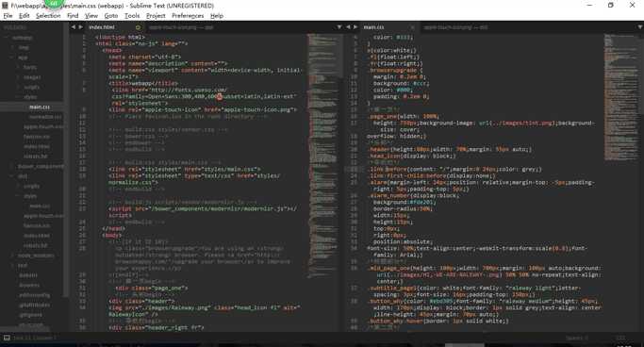Click the Sublime Text title bar icon

coord(5,6)
